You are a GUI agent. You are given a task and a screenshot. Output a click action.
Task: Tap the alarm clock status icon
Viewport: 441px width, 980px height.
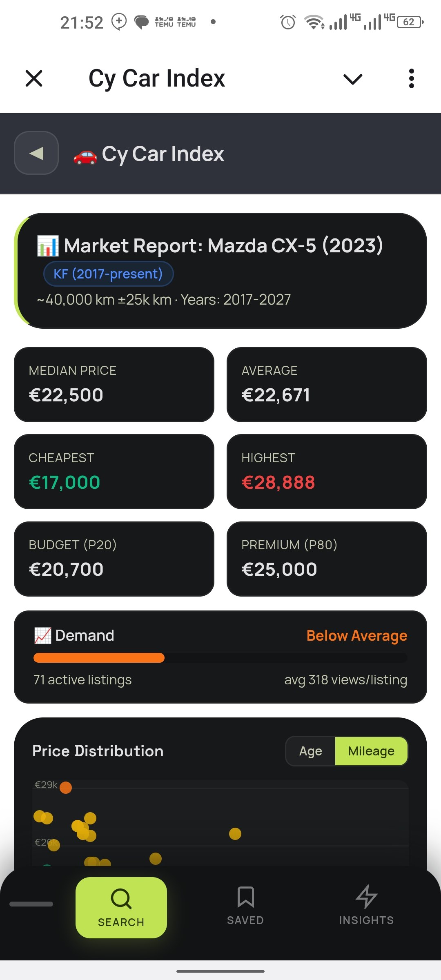pos(288,22)
